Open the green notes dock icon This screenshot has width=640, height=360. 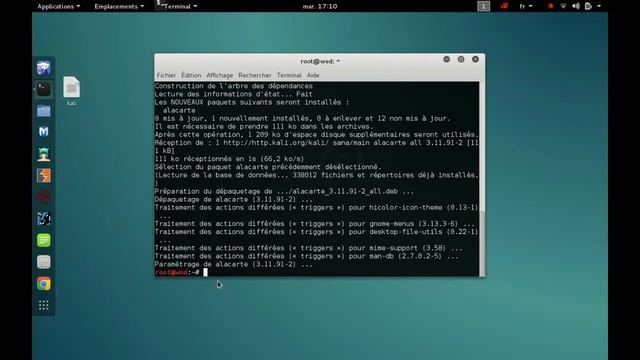pyautogui.click(x=44, y=240)
